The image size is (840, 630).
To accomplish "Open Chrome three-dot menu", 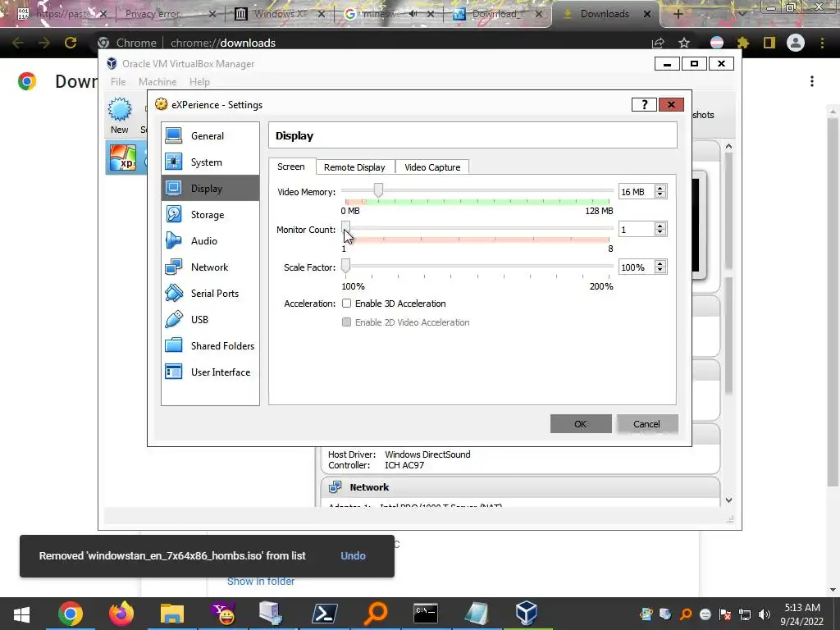I will tap(822, 43).
